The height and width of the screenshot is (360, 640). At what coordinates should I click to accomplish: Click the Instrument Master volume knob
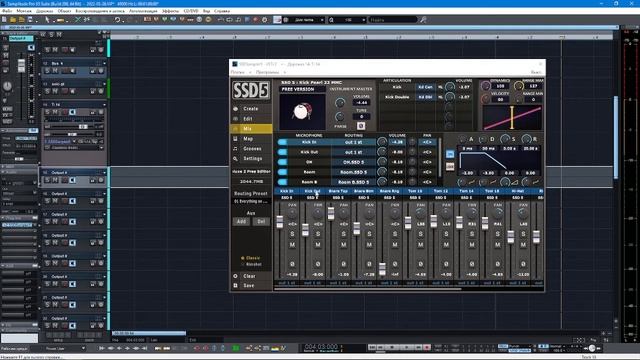pyautogui.click(x=340, y=103)
